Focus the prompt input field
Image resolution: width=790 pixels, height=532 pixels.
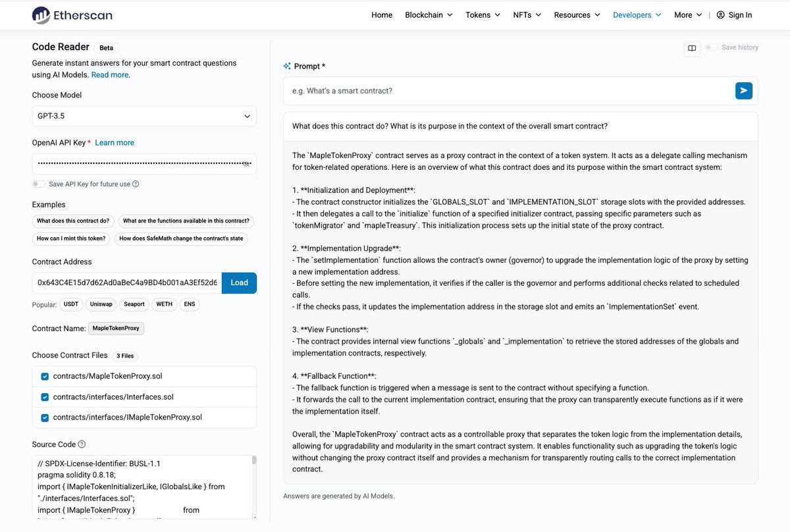pos(509,91)
